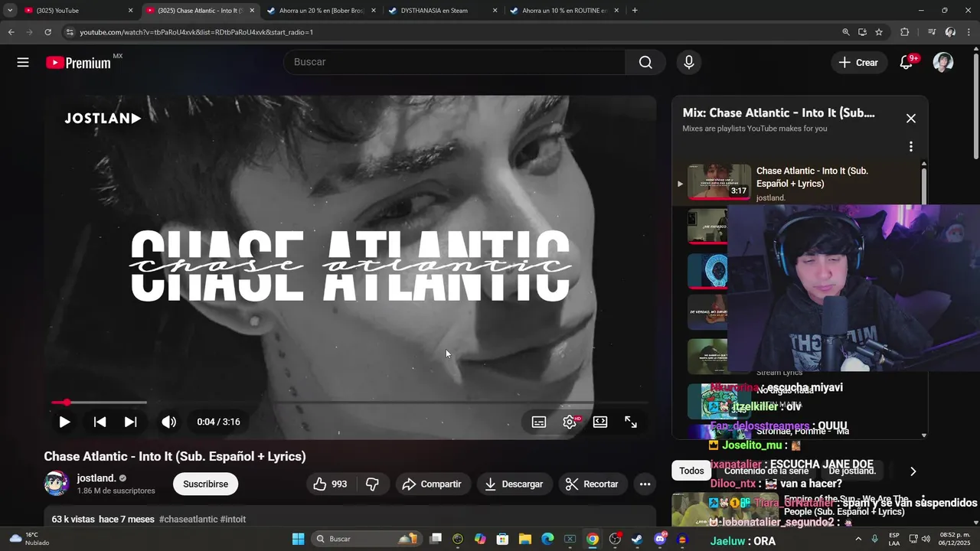Open the player settings gear

(570, 422)
